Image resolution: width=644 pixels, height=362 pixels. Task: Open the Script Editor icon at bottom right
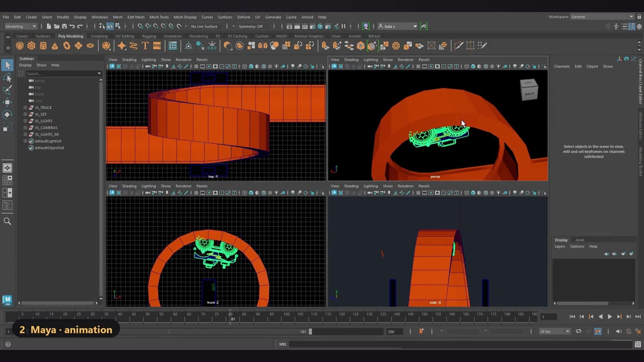tap(638, 344)
